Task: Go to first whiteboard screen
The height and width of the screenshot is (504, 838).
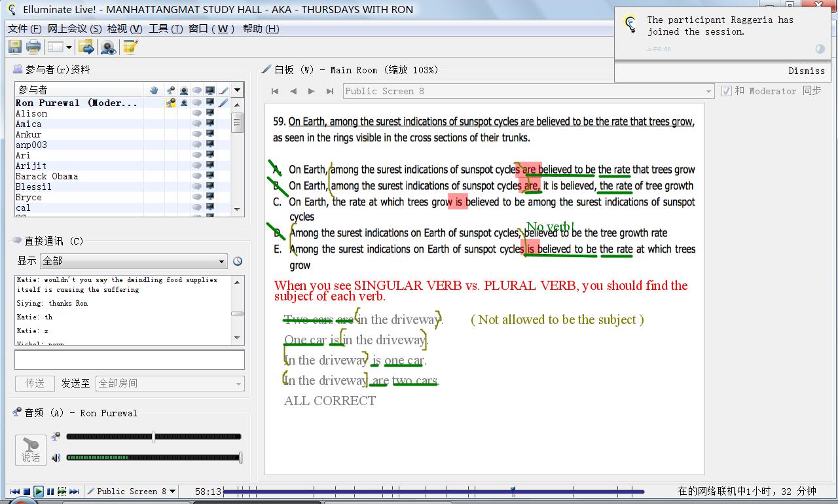Action: [x=275, y=91]
